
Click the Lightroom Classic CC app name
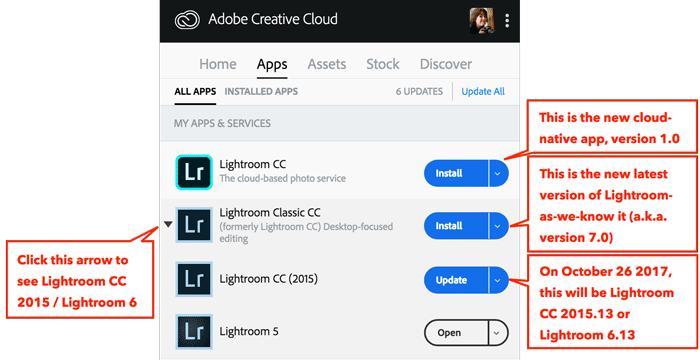tap(270, 213)
